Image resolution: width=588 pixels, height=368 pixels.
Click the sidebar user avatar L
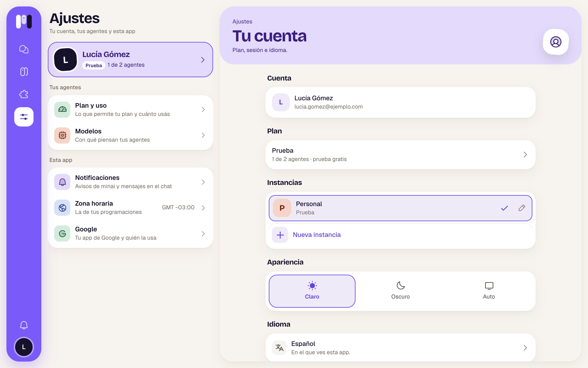coord(24,347)
